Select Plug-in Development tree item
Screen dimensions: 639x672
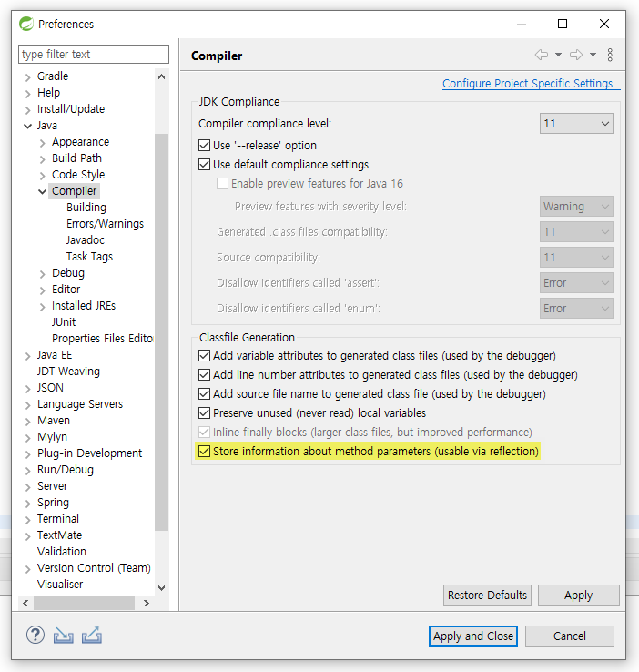coord(89,453)
